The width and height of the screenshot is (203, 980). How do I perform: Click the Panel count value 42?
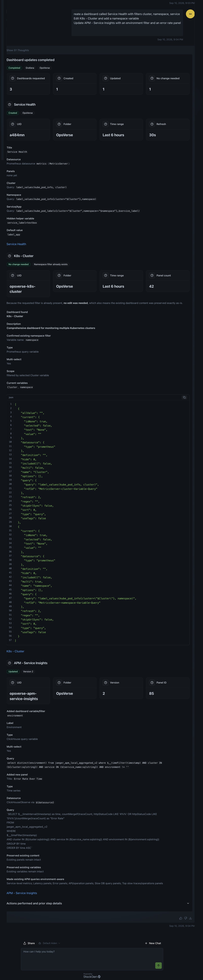[151, 287]
